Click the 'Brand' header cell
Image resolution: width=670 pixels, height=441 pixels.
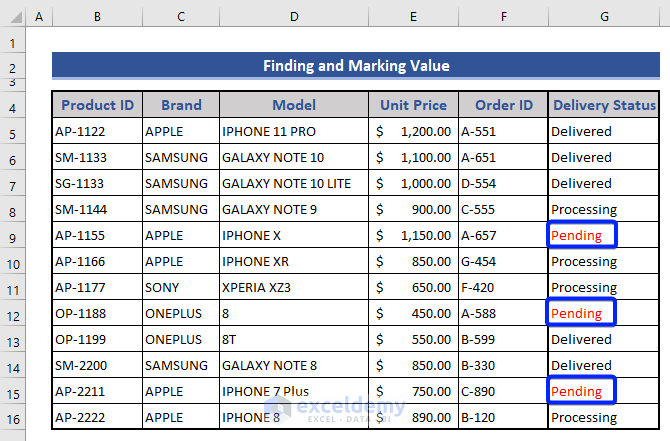181,105
